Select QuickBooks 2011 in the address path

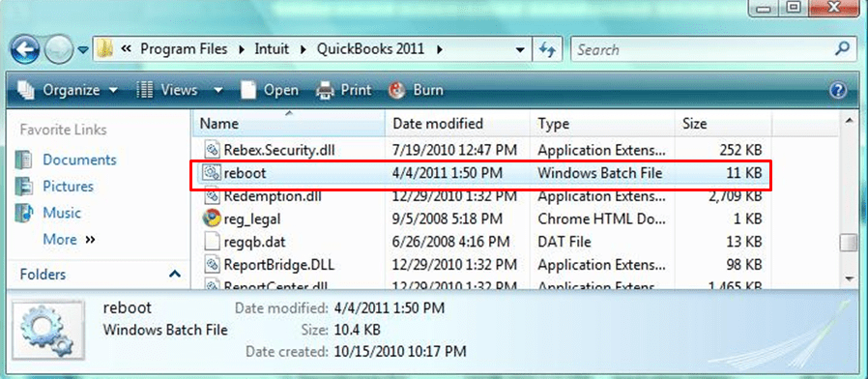point(370,49)
